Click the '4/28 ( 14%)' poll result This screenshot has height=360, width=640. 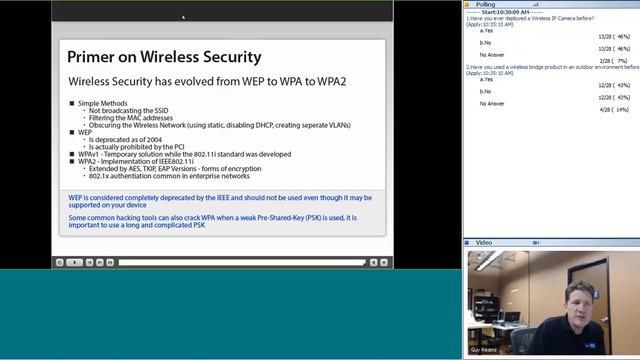615,110
